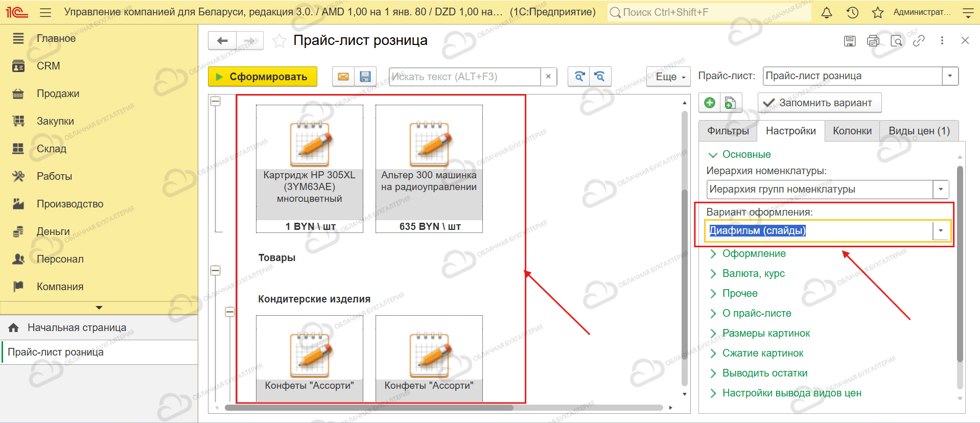This screenshot has height=423, width=980.
Task: Send report by email envelope icon
Action: (343, 77)
